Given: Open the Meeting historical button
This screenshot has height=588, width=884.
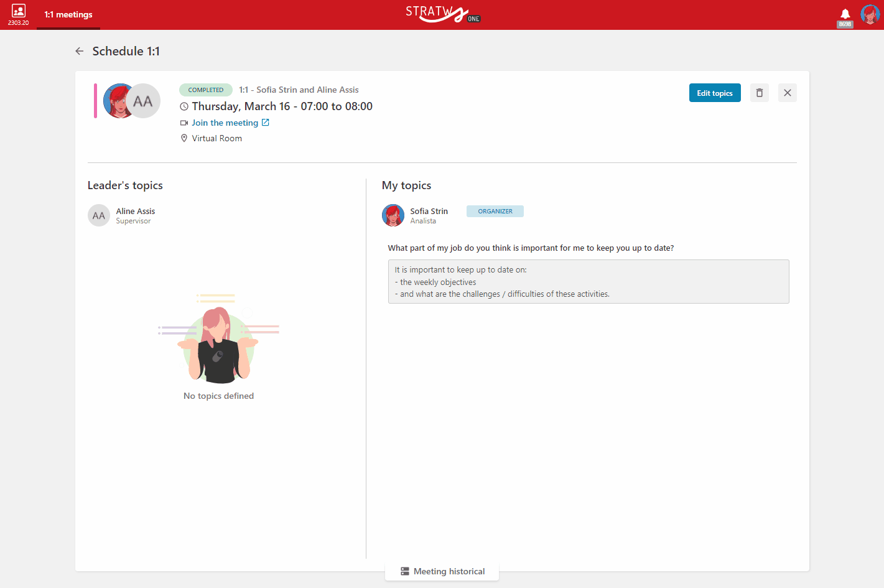Looking at the screenshot, I should pos(442,571).
